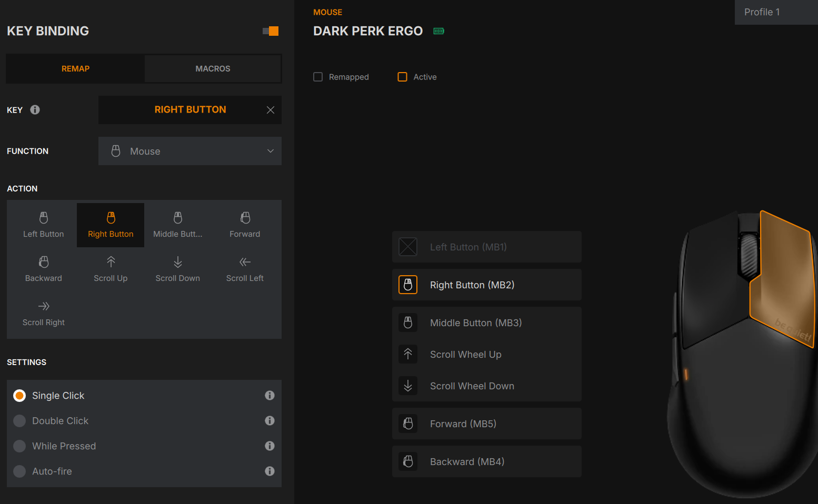818x504 pixels.
Task: Switch to the REMAP tab
Action: [x=75, y=68]
